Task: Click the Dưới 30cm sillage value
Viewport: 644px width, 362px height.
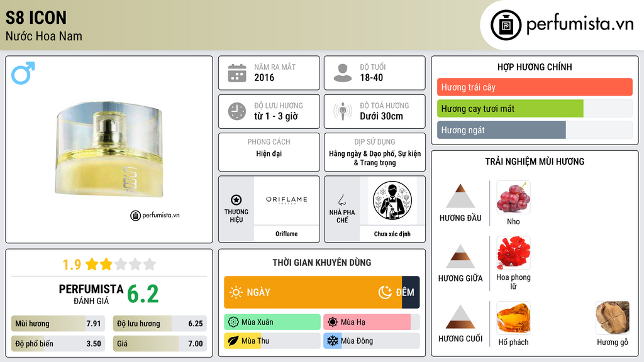Action: (x=381, y=116)
